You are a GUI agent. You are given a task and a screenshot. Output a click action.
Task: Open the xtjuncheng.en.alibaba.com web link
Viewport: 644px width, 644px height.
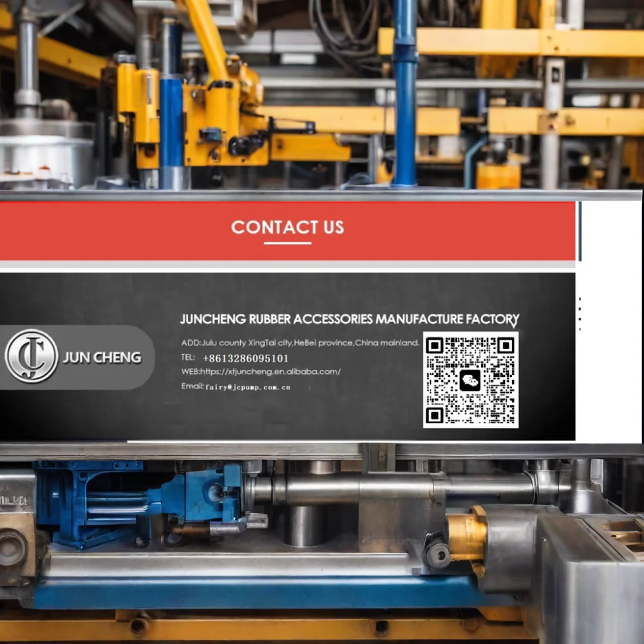[270, 372]
